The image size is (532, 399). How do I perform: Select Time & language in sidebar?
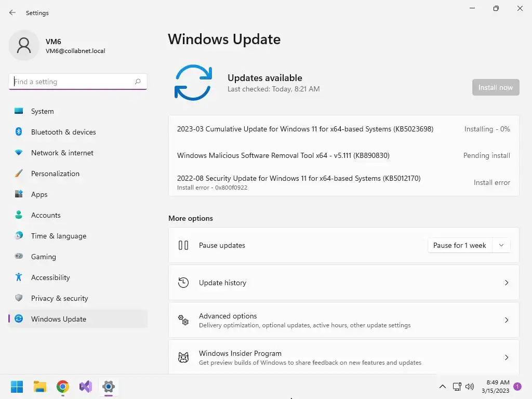78,236
